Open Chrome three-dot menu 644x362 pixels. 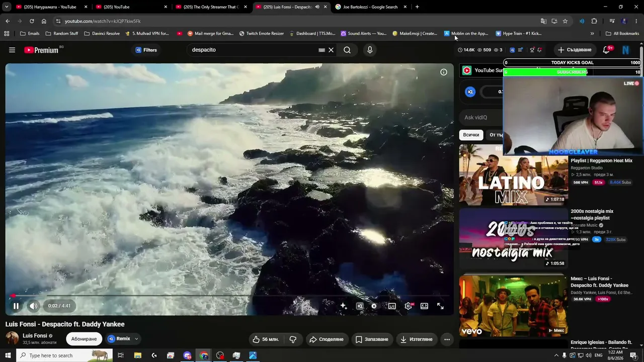(x=636, y=21)
